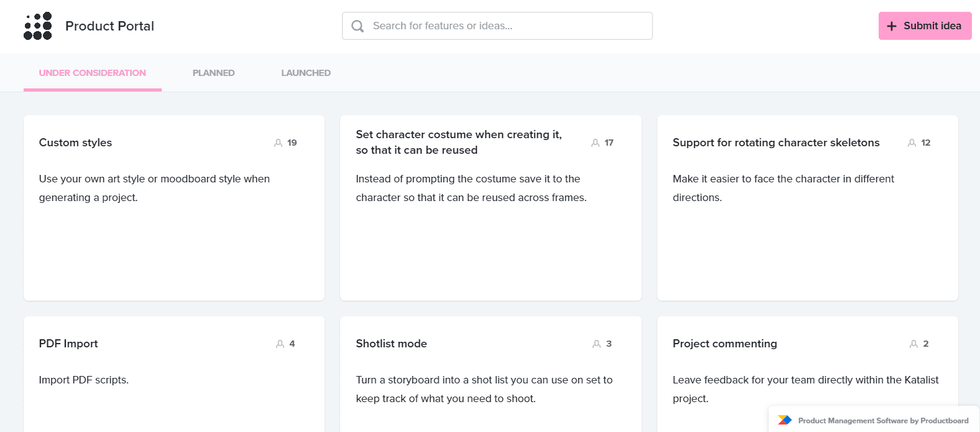
Task: Open the PDF Import idea title
Action: [x=68, y=344]
